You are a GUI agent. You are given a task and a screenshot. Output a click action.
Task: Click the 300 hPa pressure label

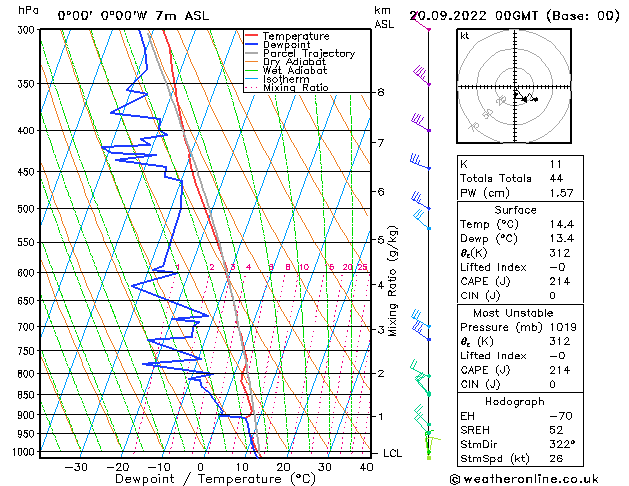tap(28, 30)
